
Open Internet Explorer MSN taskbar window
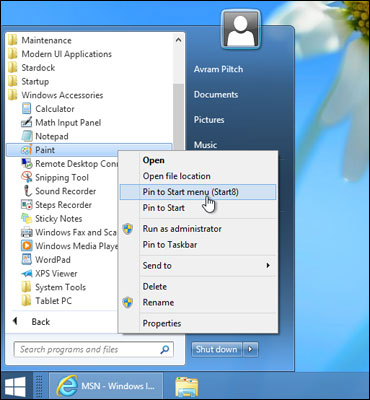coord(106,386)
